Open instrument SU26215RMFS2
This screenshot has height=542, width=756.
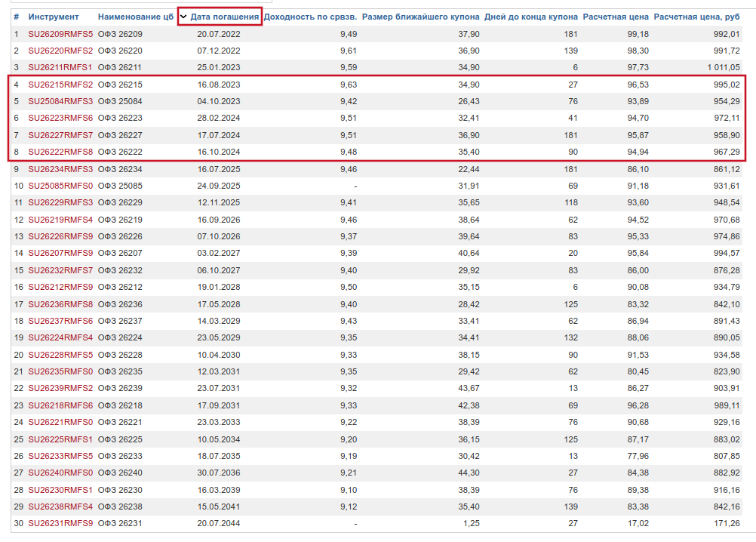(60, 85)
